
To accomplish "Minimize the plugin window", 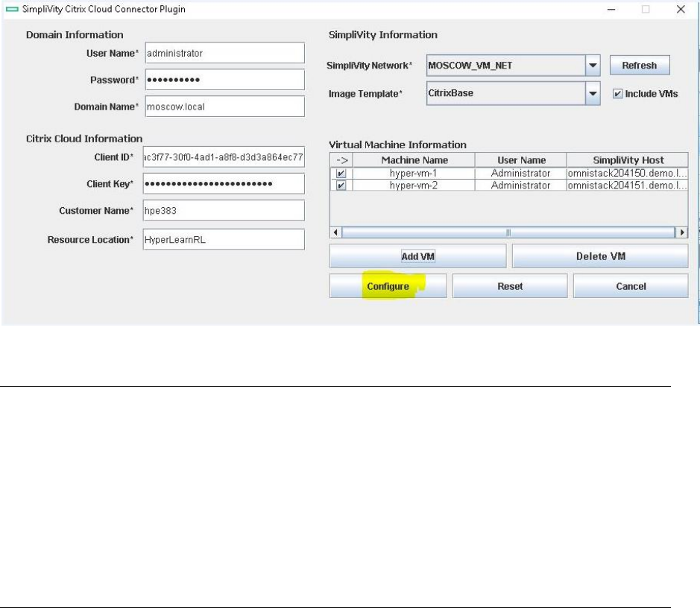I will coord(611,10).
